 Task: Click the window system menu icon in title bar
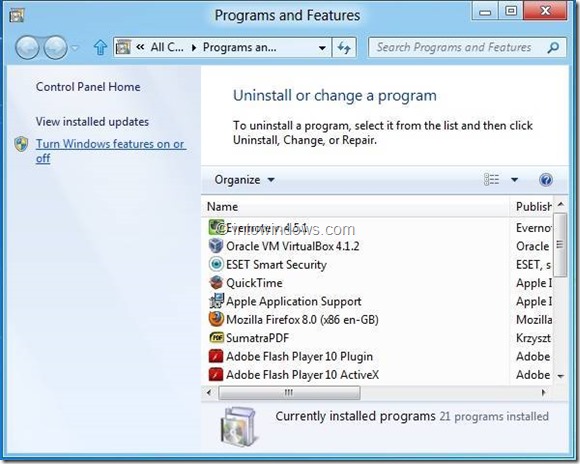point(17,16)
